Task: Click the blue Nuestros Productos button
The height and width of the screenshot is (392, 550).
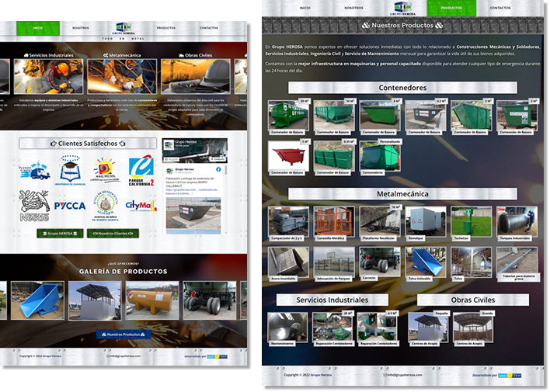Action: pos(123,334)
